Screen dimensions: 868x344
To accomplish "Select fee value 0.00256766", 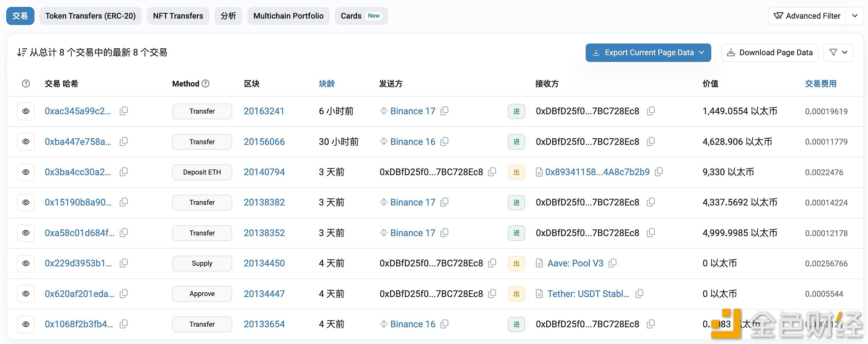I will [x=826, y=264].
